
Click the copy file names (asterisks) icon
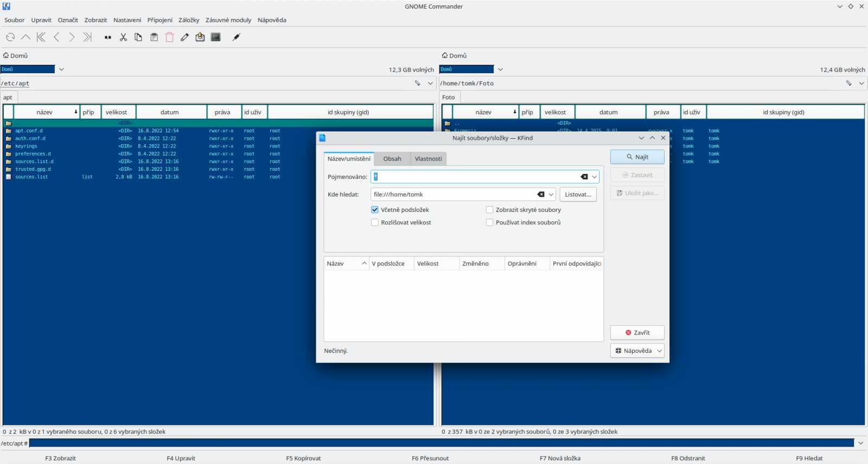coord(108,37)
